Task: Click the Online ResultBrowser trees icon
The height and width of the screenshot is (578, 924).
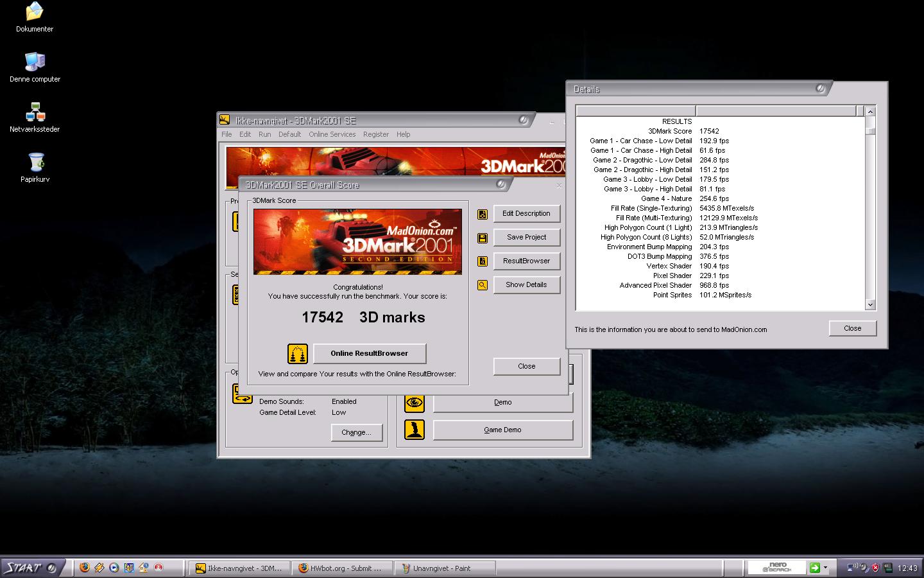Action: pos(298,354)
